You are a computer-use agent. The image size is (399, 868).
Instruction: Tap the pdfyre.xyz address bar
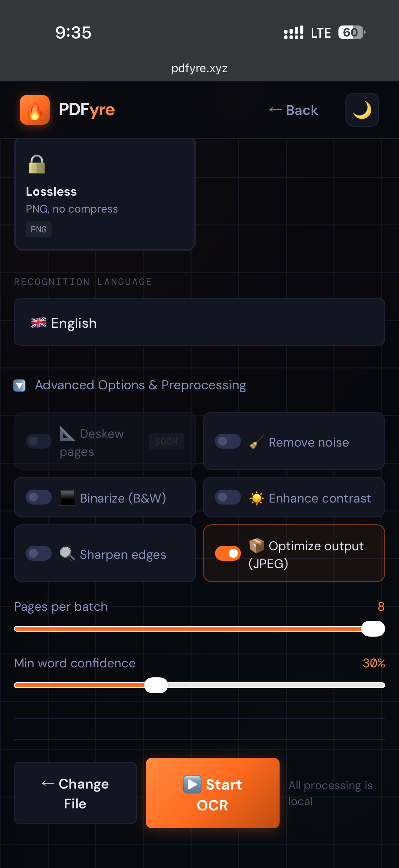(x=199, y=69)
